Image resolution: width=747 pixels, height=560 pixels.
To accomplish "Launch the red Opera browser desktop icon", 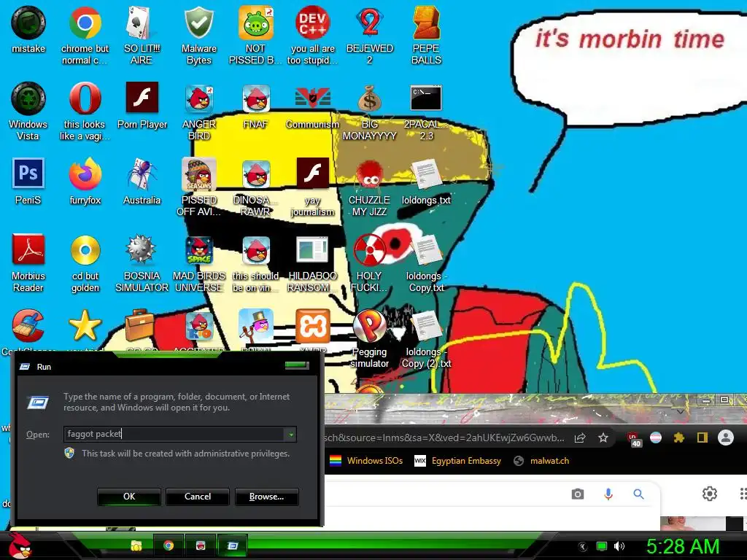I will click(x=85, y=111).
